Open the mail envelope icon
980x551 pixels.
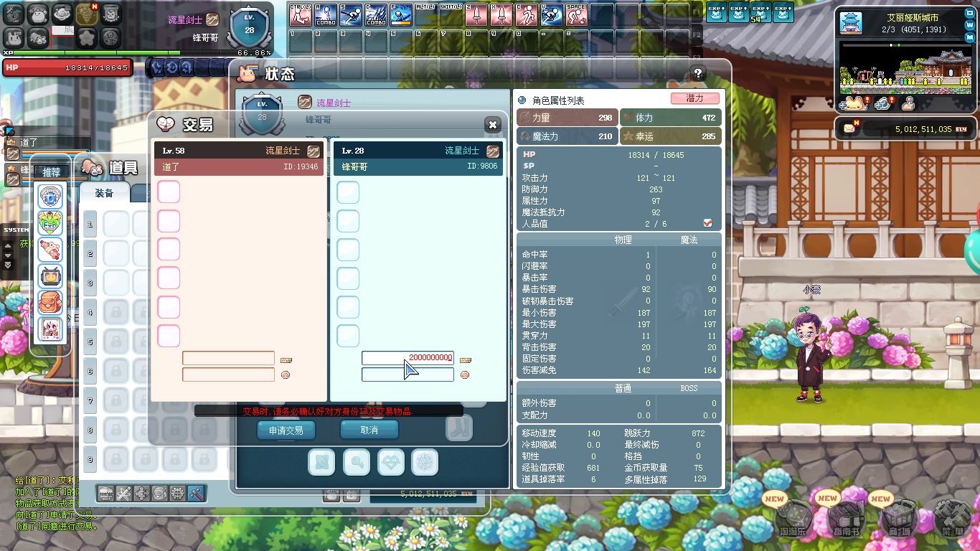850,128
